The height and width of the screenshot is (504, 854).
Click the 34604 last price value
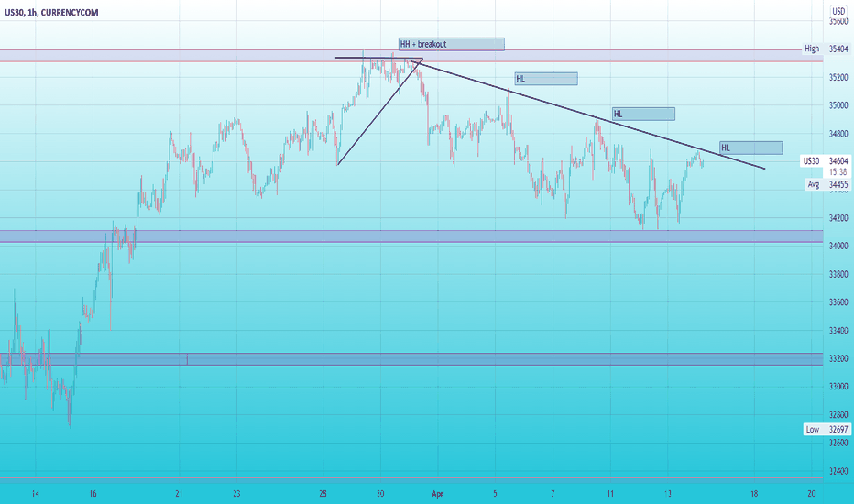coord(838,160)
